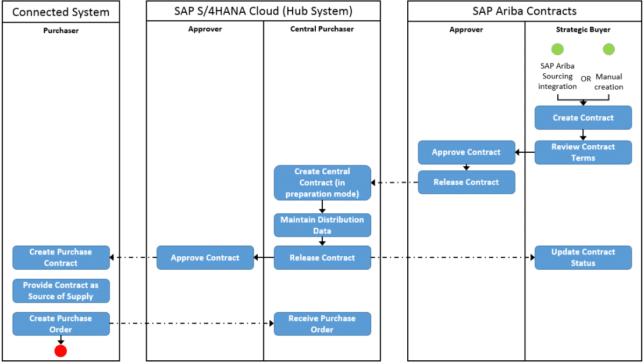The image size is (644, 362).
Task: Click the Create Purchase Order box
Action: tap(61, 324)
